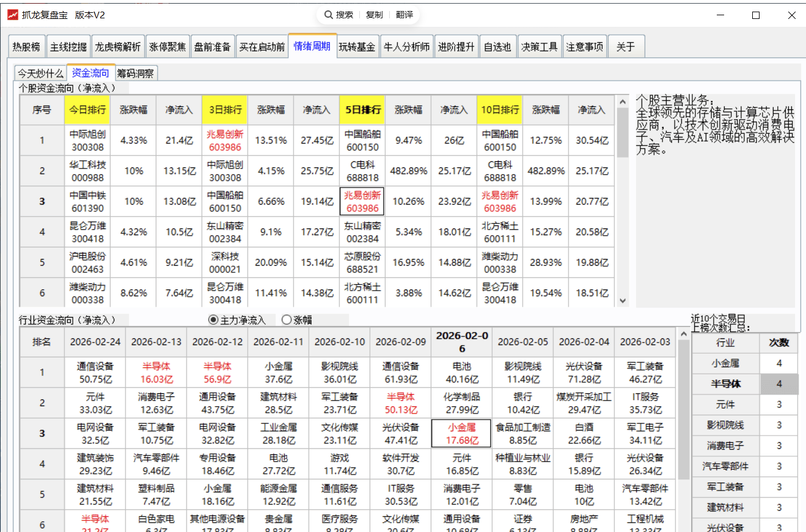This screenshot has width=806, height=532.
Task: Select 半导体 row in industry count list
Action: [x=726, y=384]
